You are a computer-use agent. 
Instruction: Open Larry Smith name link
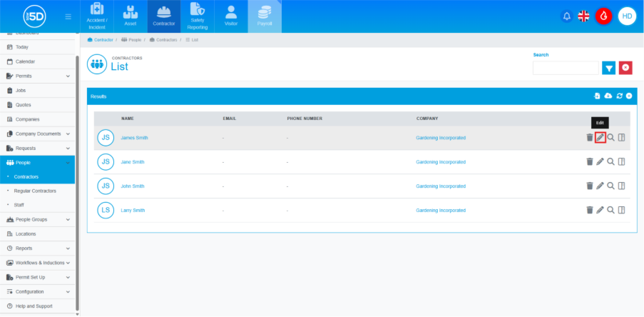click(133, 210)
